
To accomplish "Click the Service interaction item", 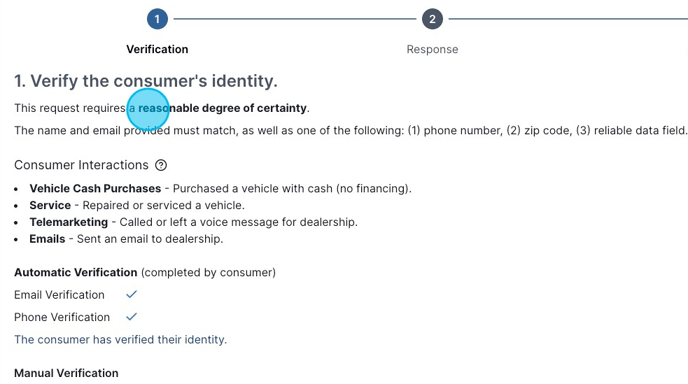I will point(137,205).
